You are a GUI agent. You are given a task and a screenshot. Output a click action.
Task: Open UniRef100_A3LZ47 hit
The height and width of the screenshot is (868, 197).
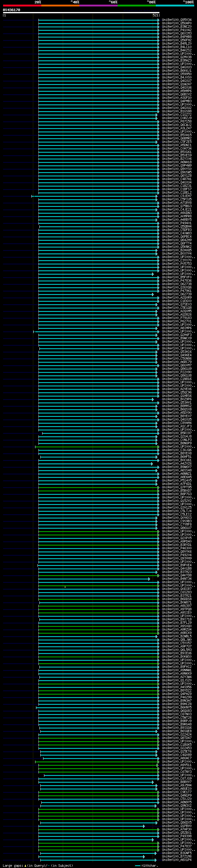coord(176,128)
